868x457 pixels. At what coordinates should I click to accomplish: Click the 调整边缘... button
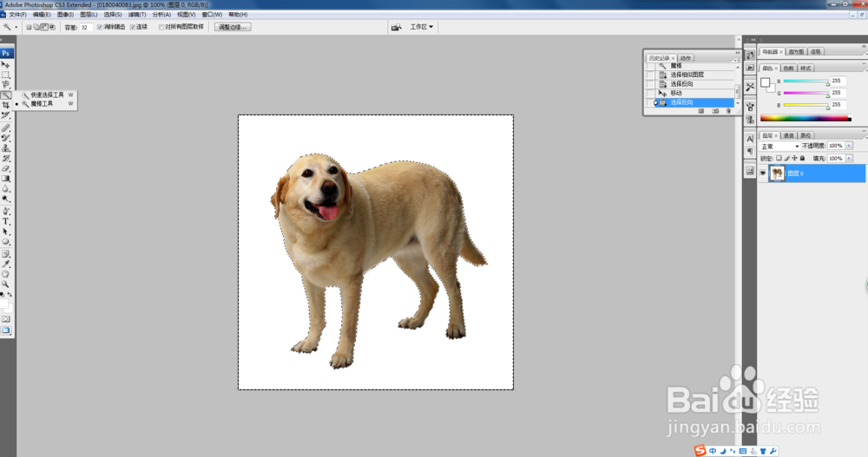233,27
